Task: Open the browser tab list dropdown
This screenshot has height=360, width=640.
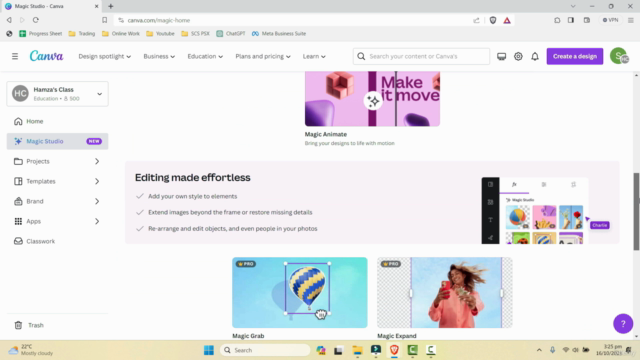Action: [x=573, y=6]
